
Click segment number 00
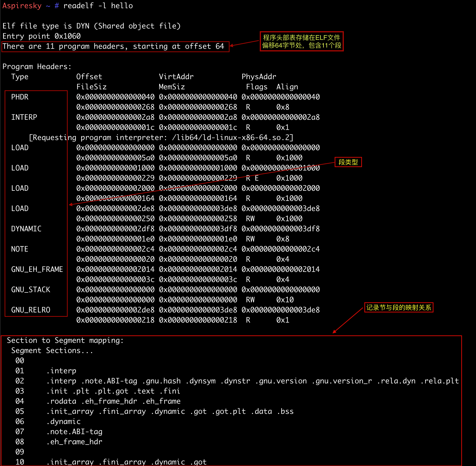click(20, 360)
